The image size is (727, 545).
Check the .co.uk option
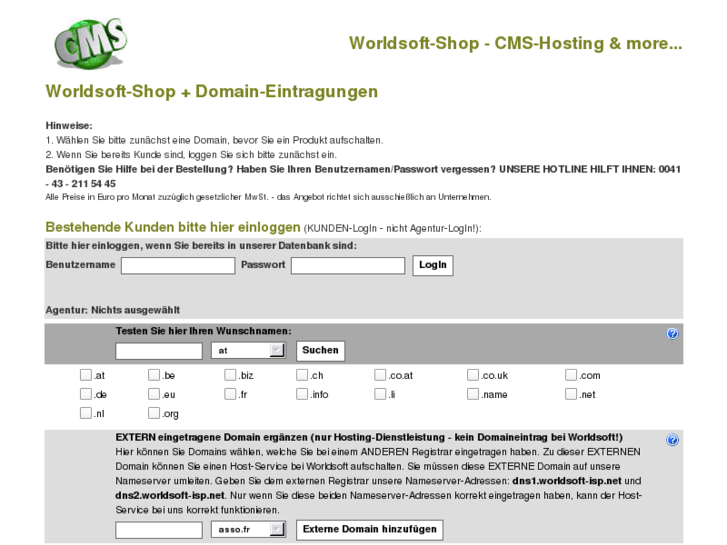pyautogui.click(x=473, y=375)
